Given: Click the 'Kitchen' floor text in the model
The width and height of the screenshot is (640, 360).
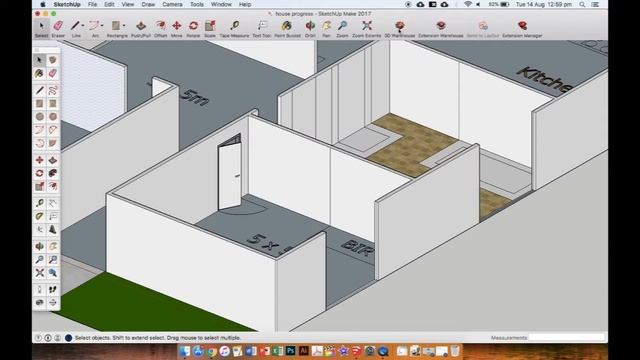Looking at the screenshot, I should 545,80.
